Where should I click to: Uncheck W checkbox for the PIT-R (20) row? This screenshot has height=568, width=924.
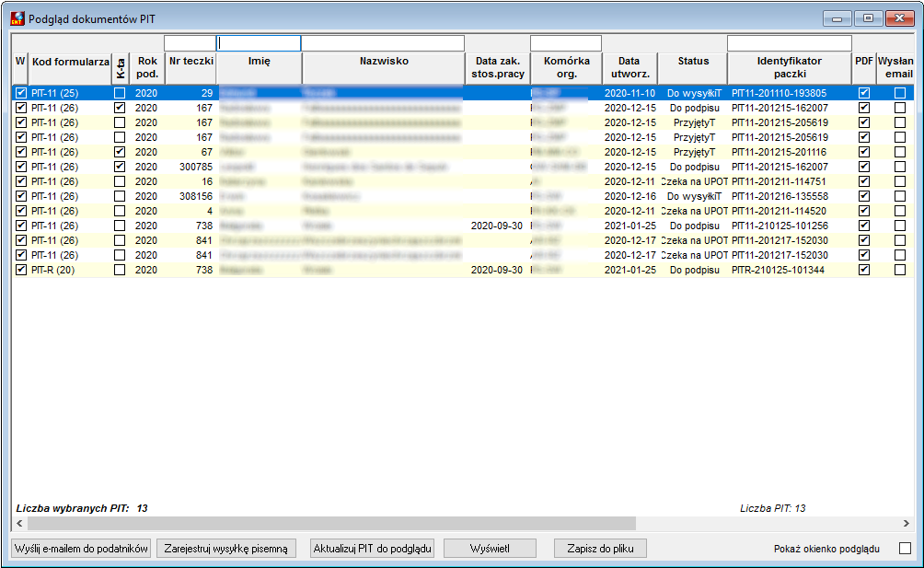click(x=21, y=270)
